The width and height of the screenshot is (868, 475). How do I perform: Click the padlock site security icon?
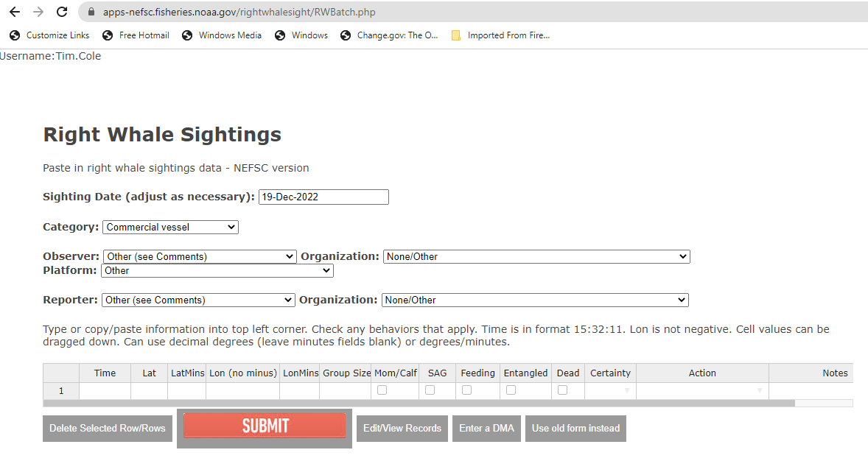(x=91, y=13)
